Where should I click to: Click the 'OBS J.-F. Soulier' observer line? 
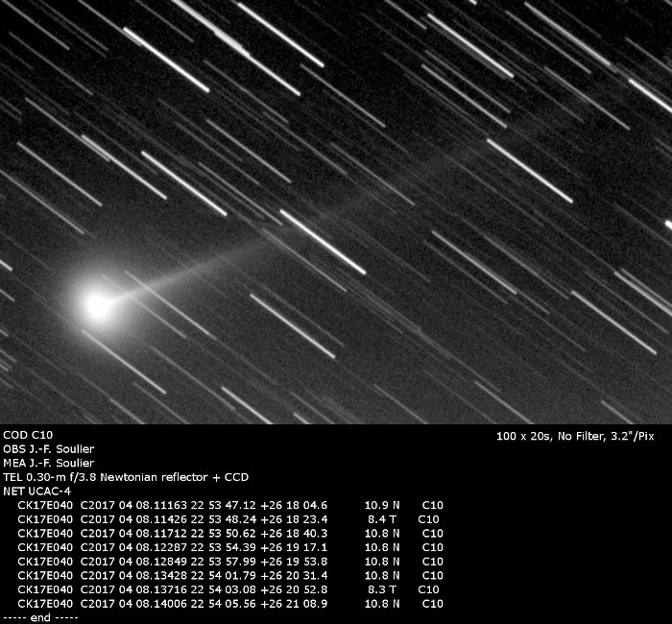click(x=49, y=448)
